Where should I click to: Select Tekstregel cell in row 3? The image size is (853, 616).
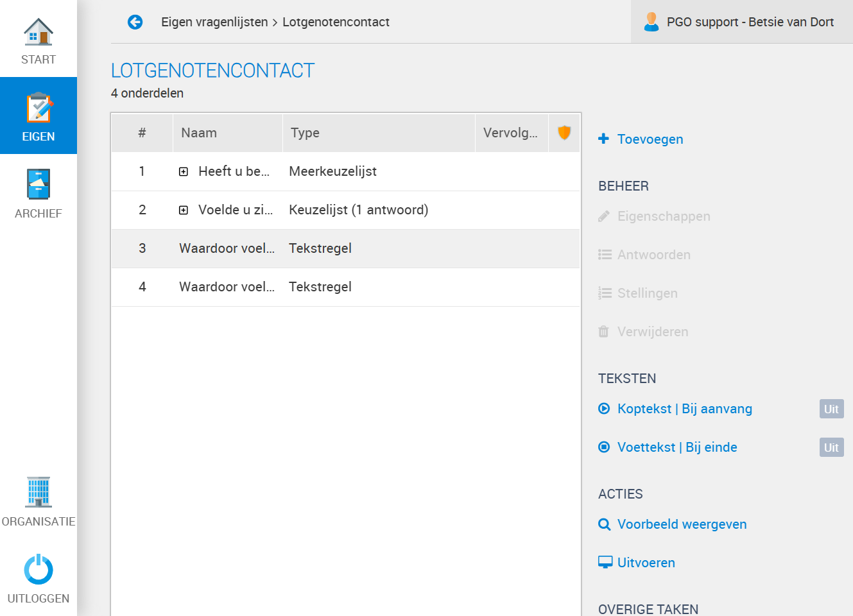tap(320, 248)
